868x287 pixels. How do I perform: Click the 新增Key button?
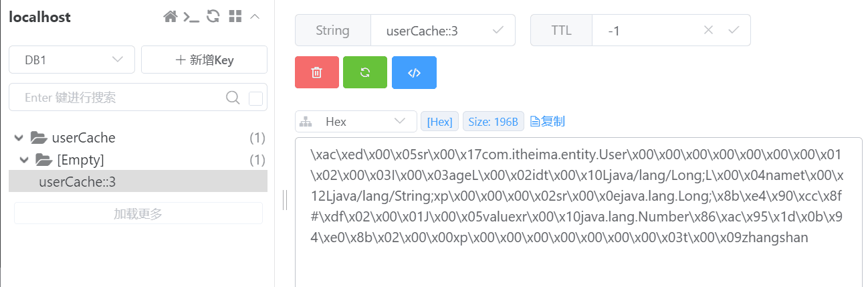[x=204, y=60]
